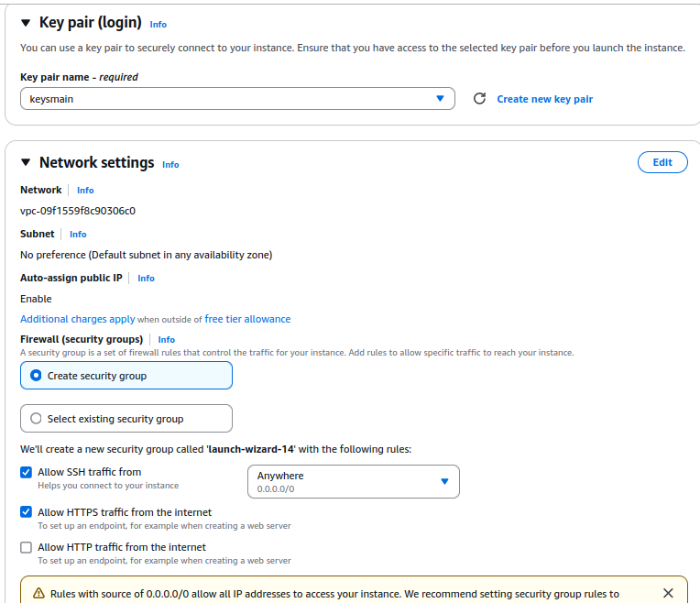Click the Create new key pair link
The width and height of the screenshot is (700, 603).
click(x=544, y=99)
